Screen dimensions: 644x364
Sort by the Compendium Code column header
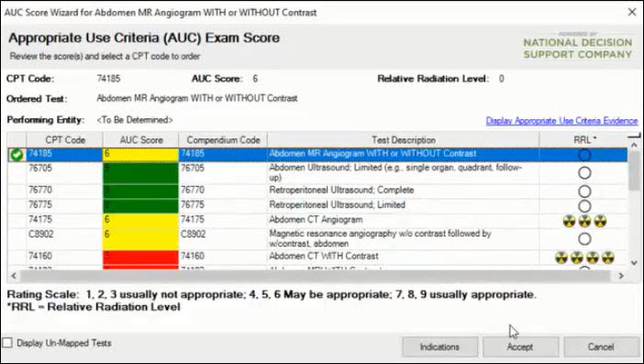tap(223, 140)
